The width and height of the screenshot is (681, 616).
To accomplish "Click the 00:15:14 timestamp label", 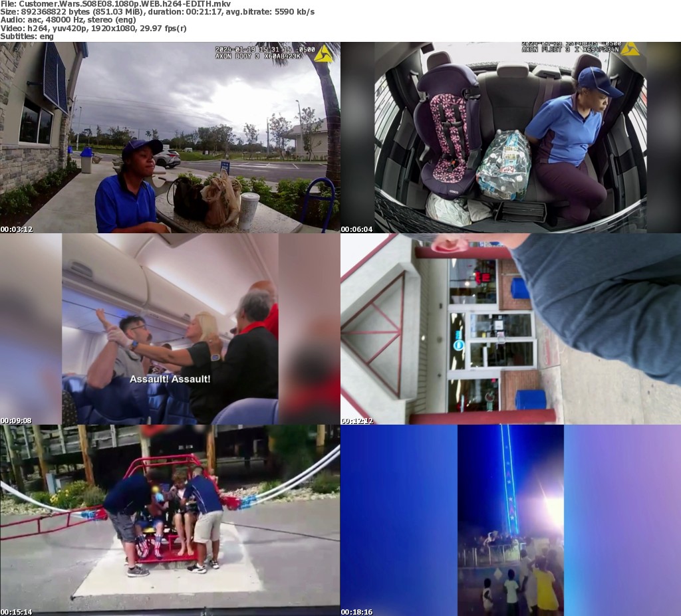I will (17, 612).
